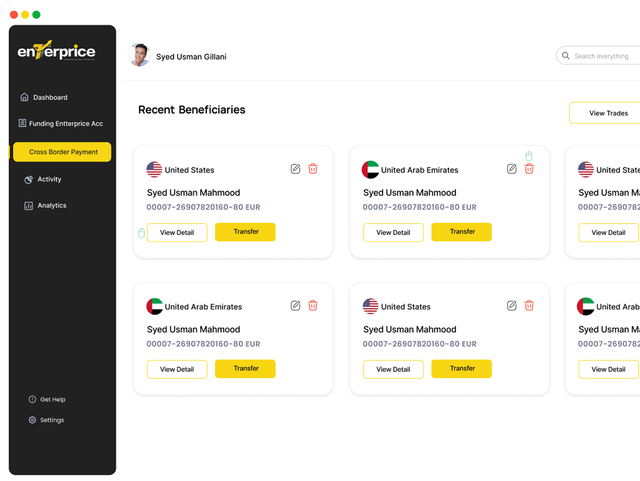This screenshot has width=640, height=481.
Task: Go to Activity in sidebar
Action: 49,179
